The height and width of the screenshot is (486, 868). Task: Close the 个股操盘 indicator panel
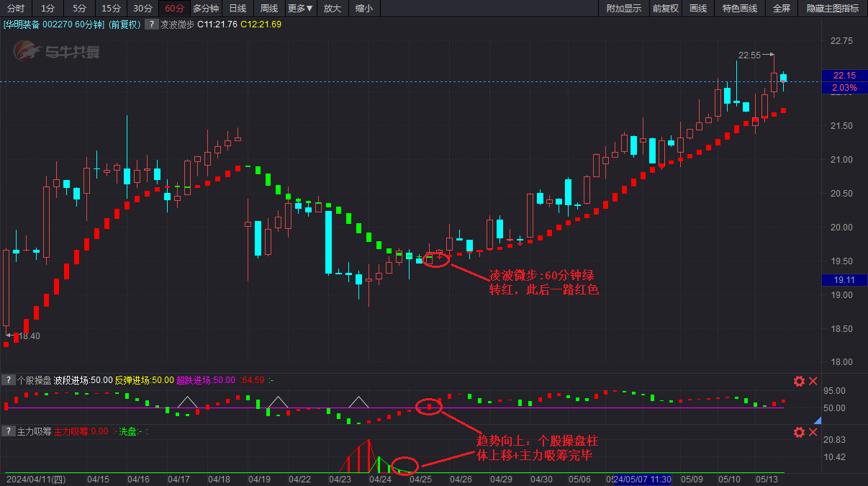[813, 381]
